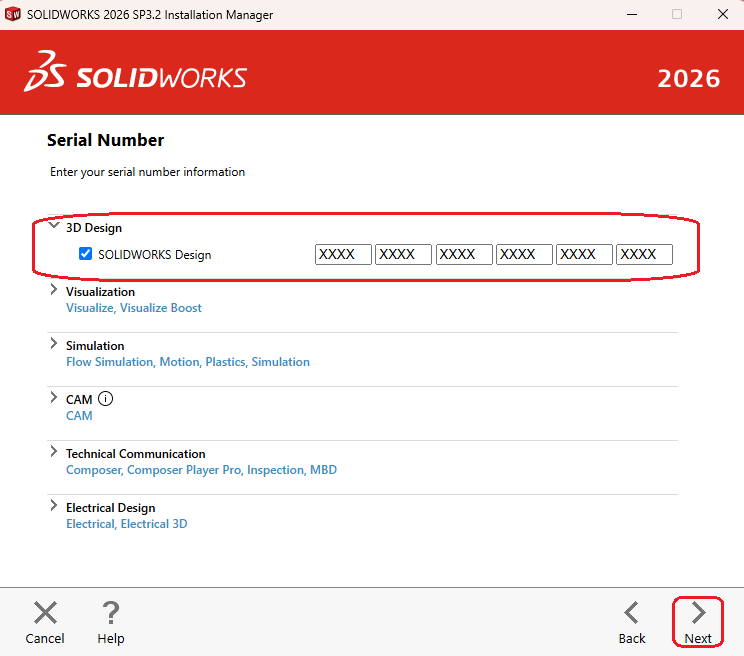This screenshot has height=656, width=744.
Task: Click the SOLIDWORKS logo in banner
Action: tap(136, 72)
